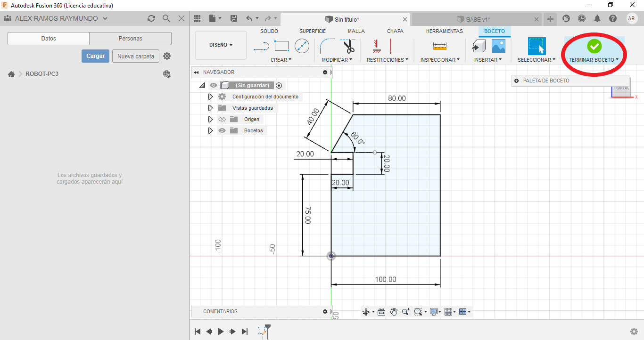Hide the Bocetos folder visibility eye

point(222,130)
